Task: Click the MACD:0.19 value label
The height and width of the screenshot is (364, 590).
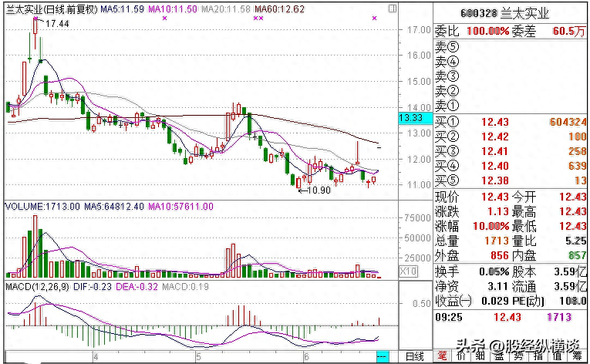Action: coord(185,287)
